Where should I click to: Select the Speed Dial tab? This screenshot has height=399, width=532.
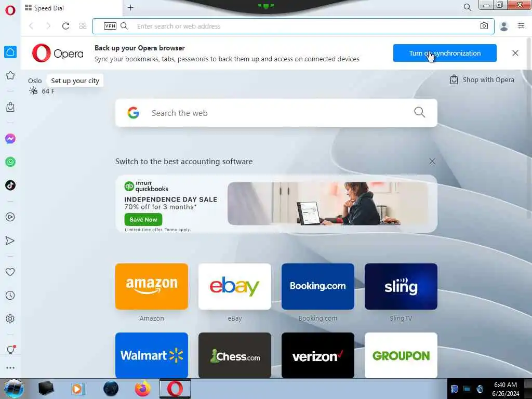(72, 8)
